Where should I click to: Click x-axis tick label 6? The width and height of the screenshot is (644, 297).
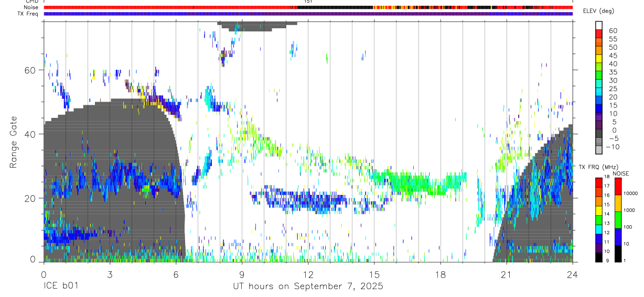coord(176,274)
